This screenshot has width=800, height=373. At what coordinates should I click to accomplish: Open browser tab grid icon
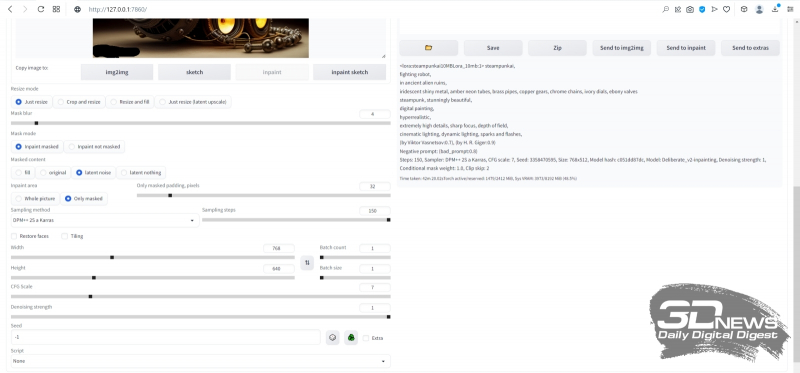pos(57,9)
